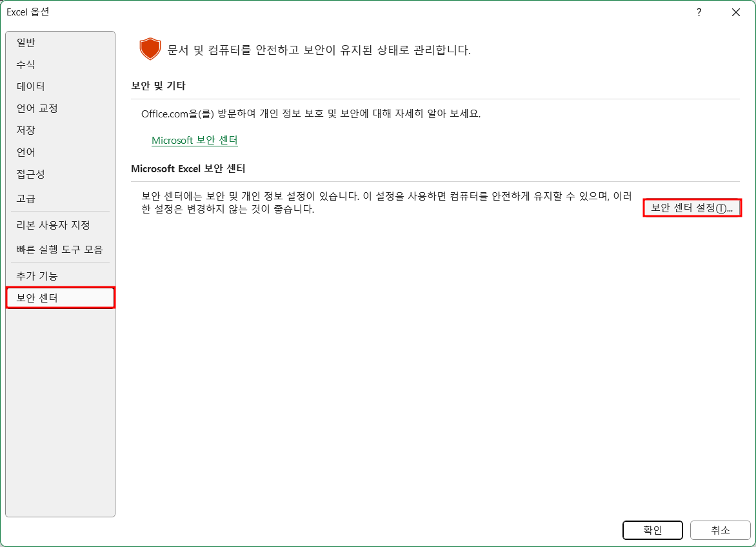Open the 언어 options page
The image size is (756, 547).
coord(60,152)
